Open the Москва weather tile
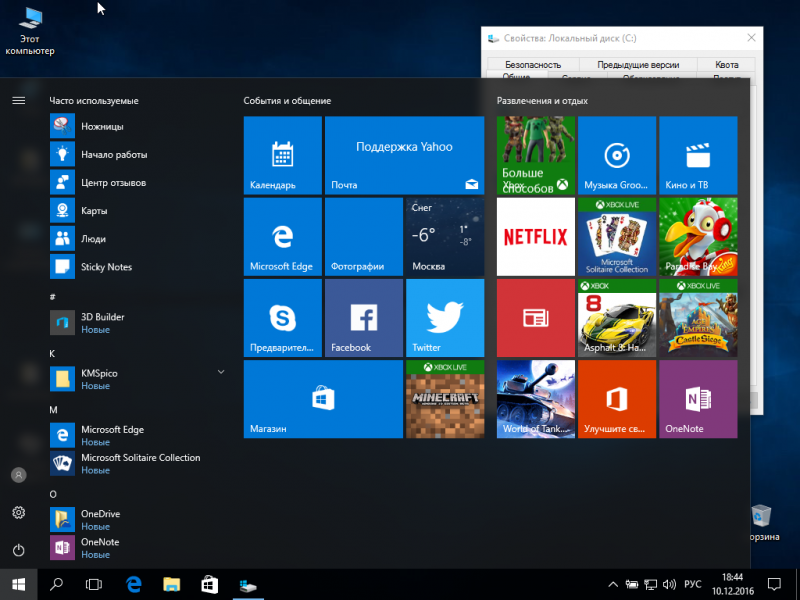Viewport: 800px width, 600px height. [445, 237]
